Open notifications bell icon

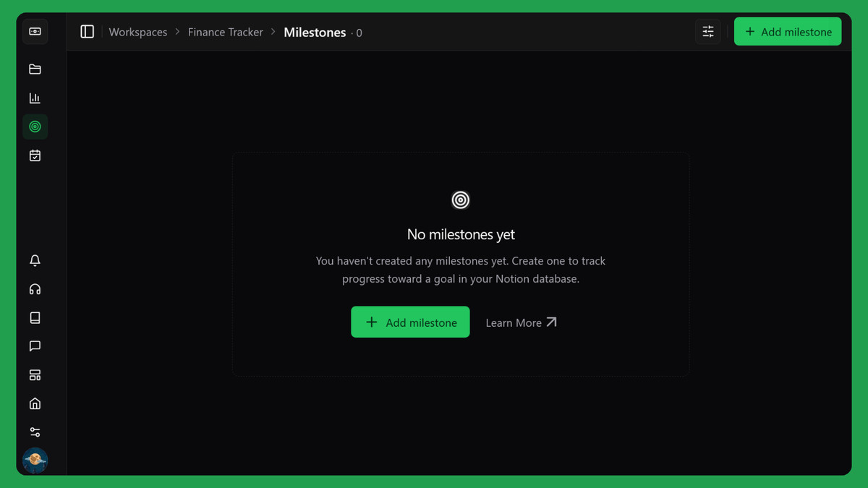(35, 260)
